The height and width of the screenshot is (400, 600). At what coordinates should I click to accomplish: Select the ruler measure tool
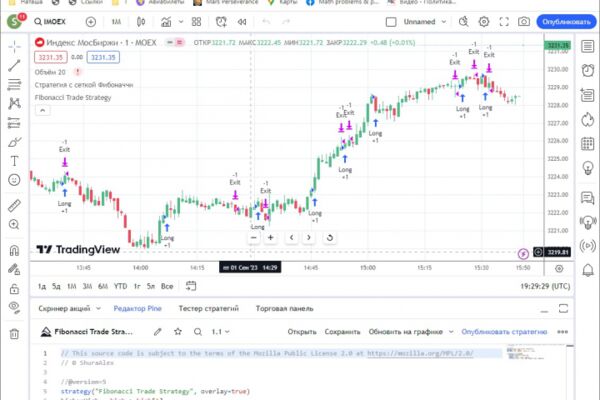point(15,206)
